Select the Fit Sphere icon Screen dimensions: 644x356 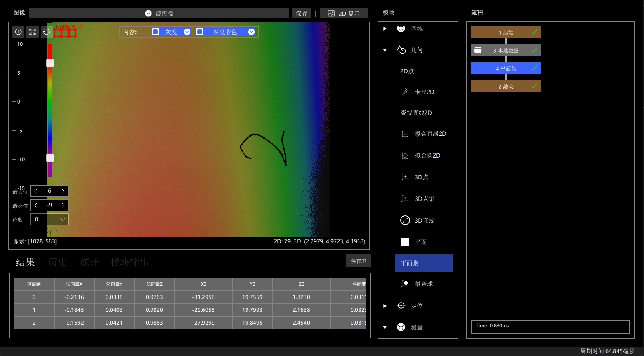(405, 284)
